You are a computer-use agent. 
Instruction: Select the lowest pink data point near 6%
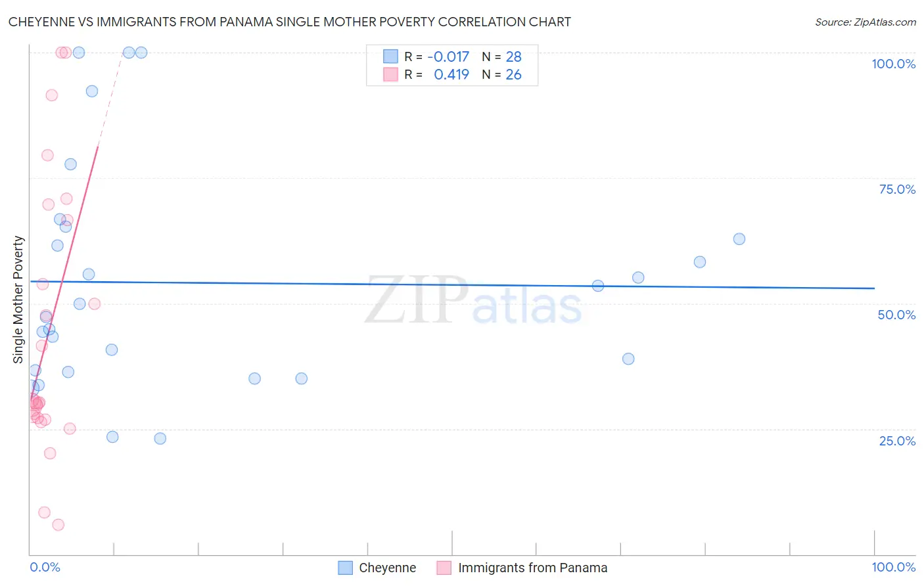(x=58, y=525)
